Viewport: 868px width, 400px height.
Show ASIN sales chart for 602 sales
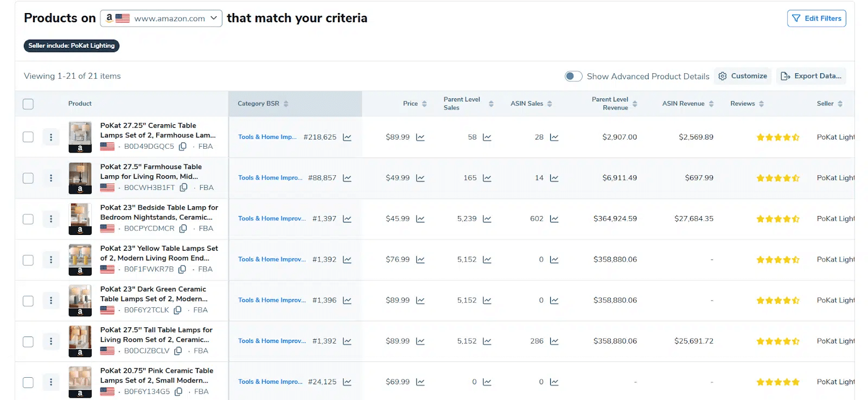pyautogui.click(x=554, y=219)
